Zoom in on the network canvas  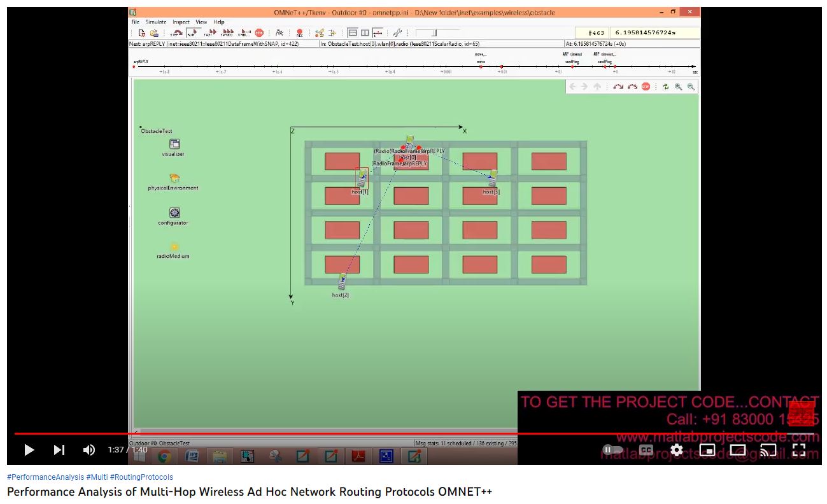(x=679, y=87)
